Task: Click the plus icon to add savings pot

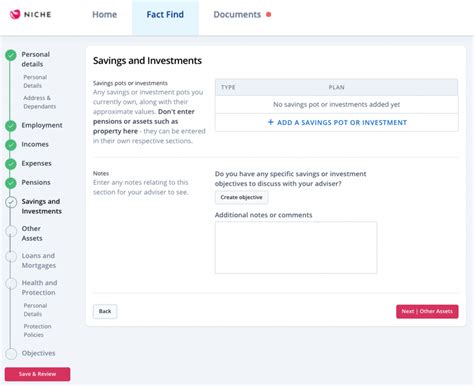Action: pyautogui.click(x=271, y=122)
